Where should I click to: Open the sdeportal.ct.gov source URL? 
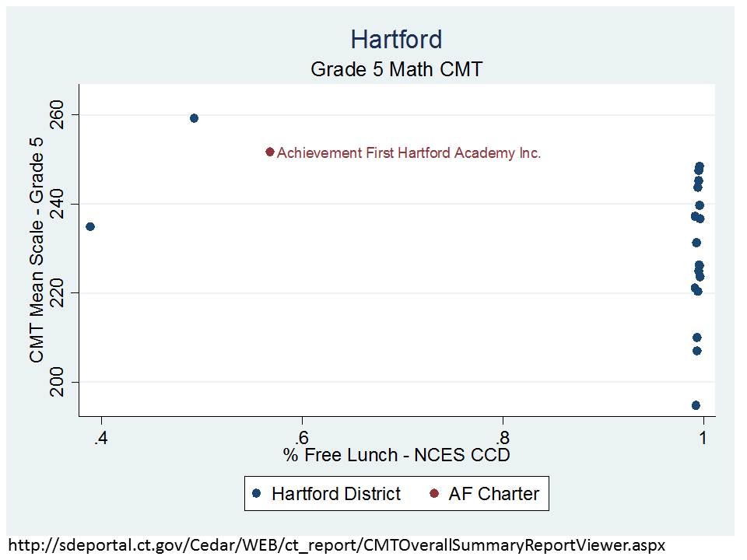[336, 545]
